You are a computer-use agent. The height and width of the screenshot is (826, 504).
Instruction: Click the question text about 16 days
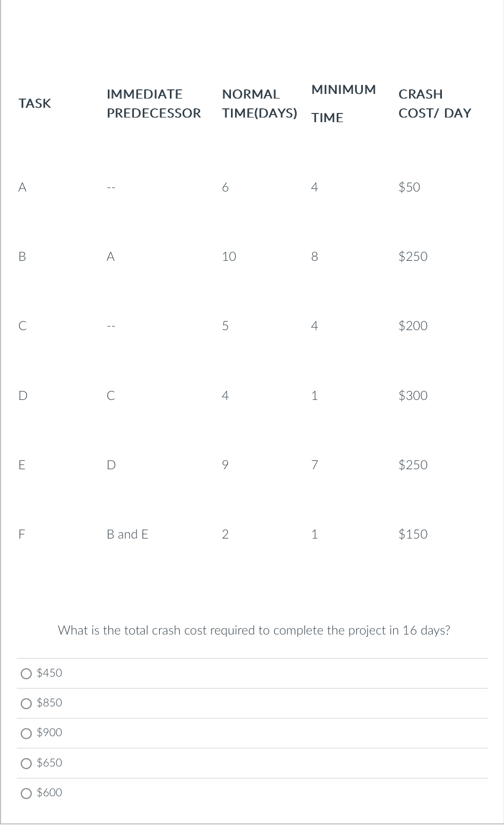[254, 630]
